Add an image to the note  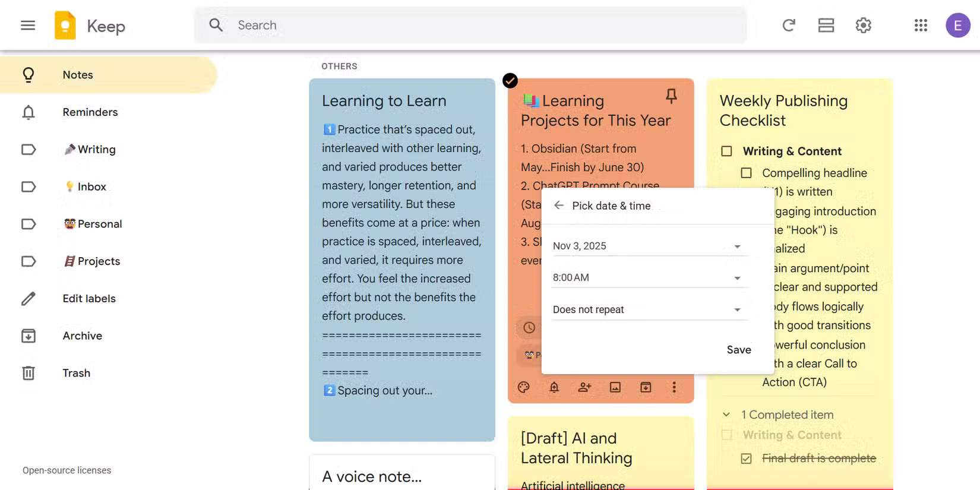point(615,387)
